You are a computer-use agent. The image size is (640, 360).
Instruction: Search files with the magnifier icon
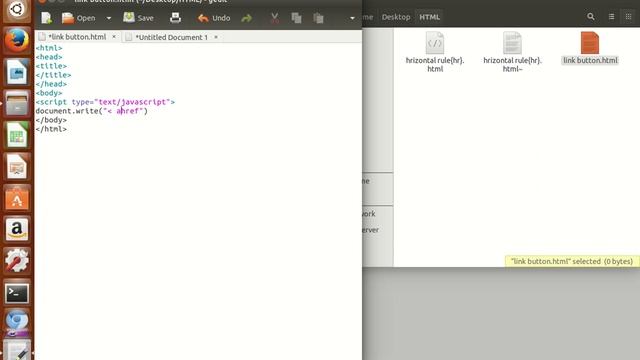[591, 17]
